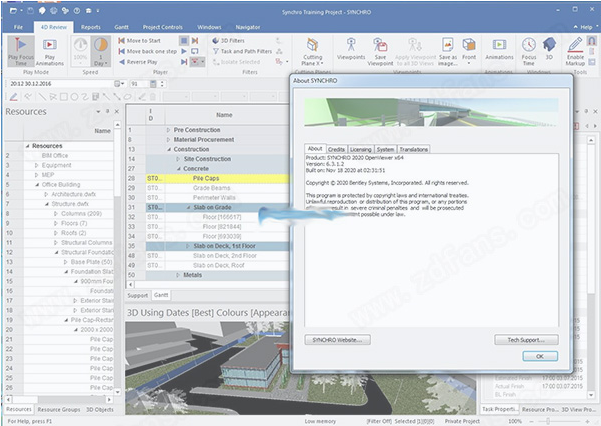Image resolution: width=601 pixels, height=426 pixels.
Task: Expand the Pre Construction task row
Action: point(168,130)
